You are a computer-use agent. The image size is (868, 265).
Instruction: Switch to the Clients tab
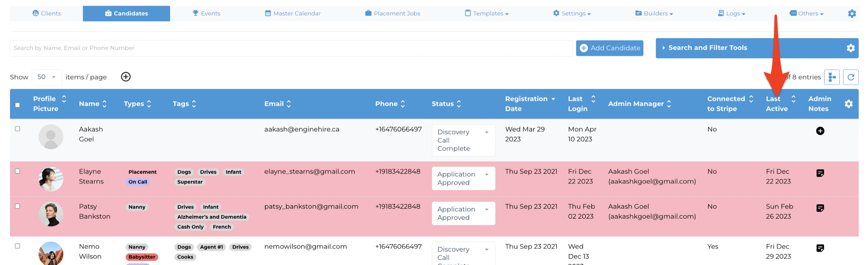[47, 13]
